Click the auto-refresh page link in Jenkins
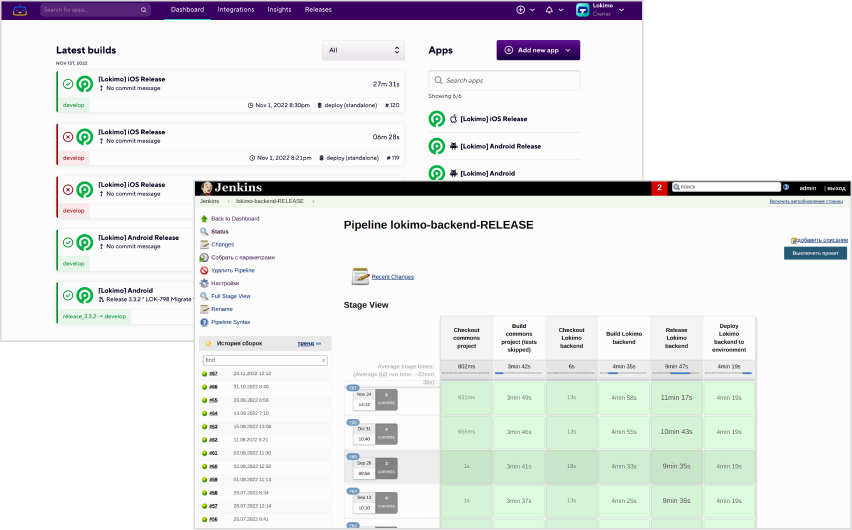 coord(806,201)
